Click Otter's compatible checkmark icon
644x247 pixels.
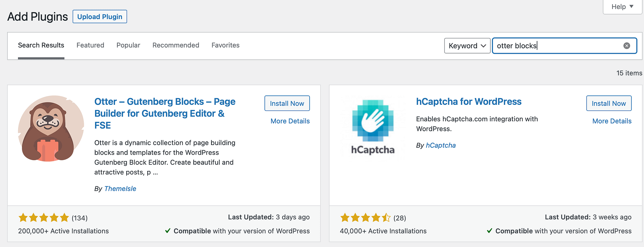click(x=168, y=231)
